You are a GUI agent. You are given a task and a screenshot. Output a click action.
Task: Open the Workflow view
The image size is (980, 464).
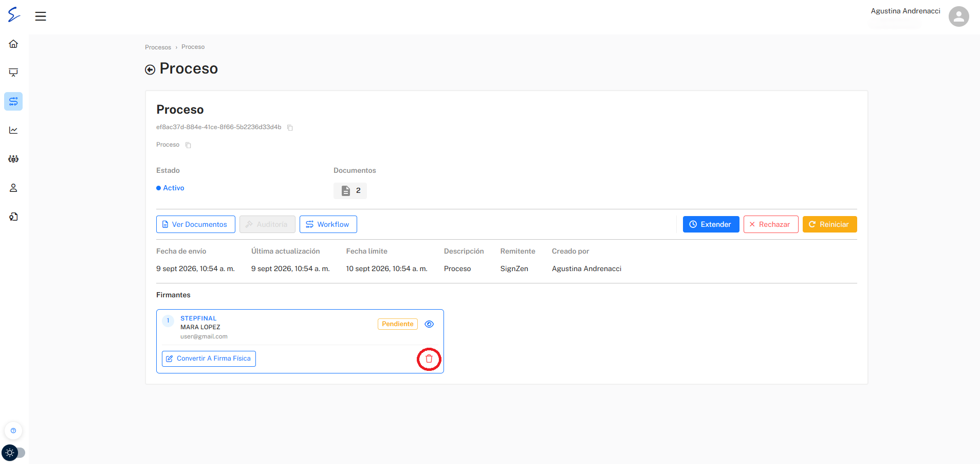328,224
